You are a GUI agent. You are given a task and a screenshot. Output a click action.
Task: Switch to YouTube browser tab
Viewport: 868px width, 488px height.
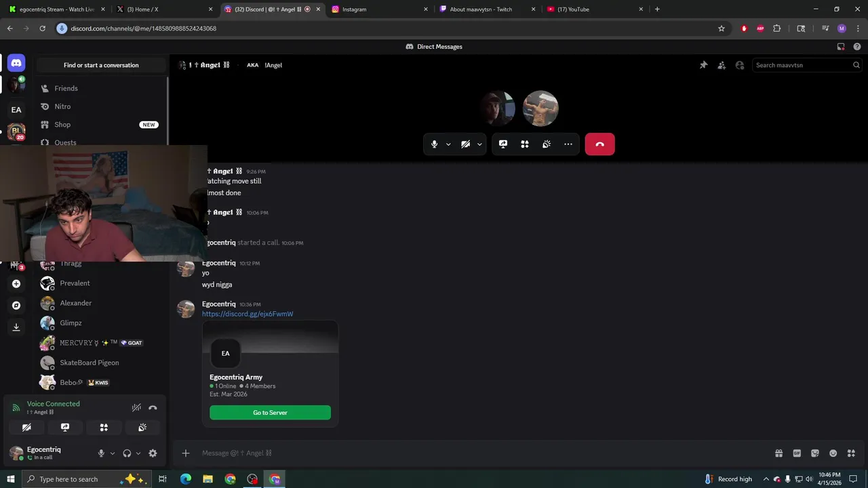tap(595, 9)
